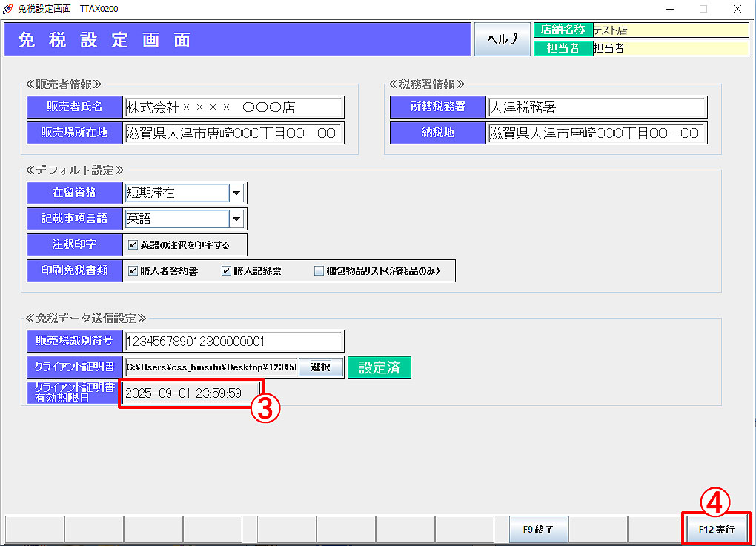Click the green 設定済 status button

click(x=379, y=367)
